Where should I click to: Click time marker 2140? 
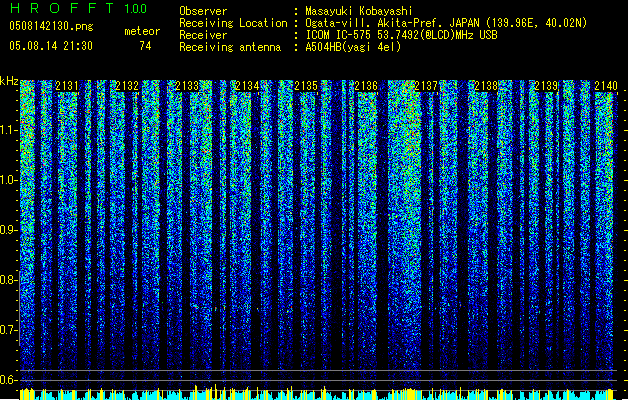(x=606, y=86)
